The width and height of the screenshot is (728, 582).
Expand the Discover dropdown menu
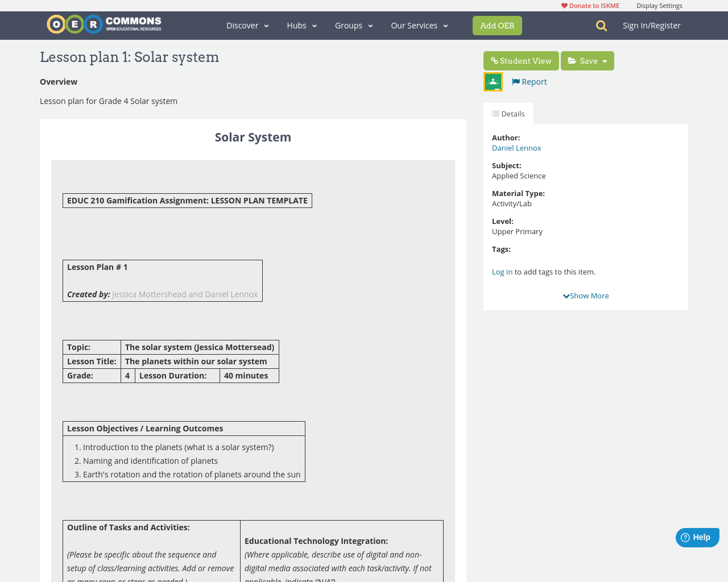click(246, 24)
